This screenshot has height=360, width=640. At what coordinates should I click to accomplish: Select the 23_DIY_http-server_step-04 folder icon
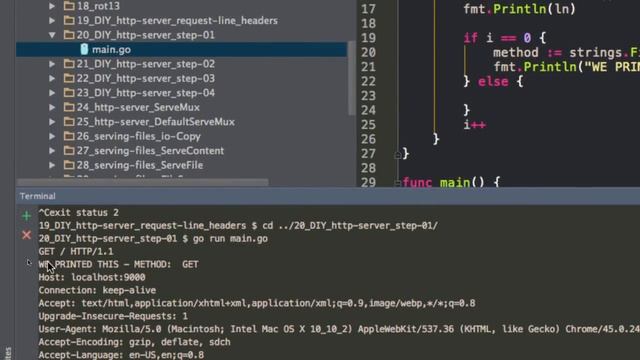[x=69, y=93]
